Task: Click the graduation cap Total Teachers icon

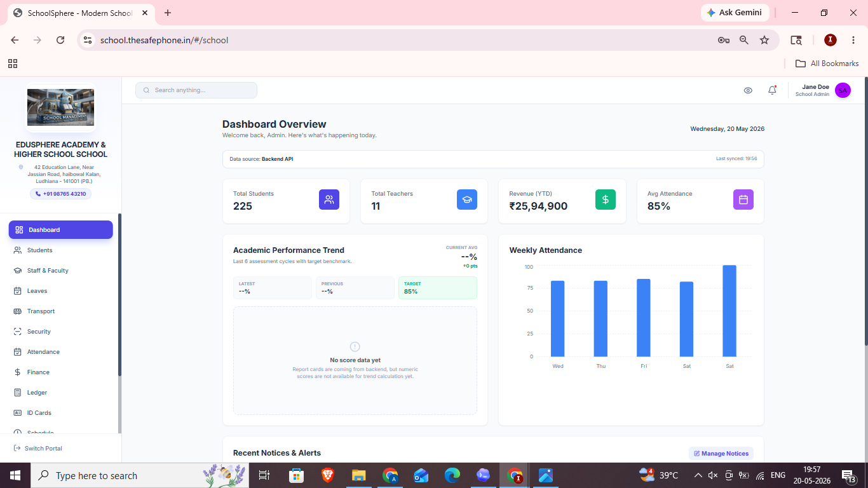Action: pyautogui.click(x=467, y=200)
